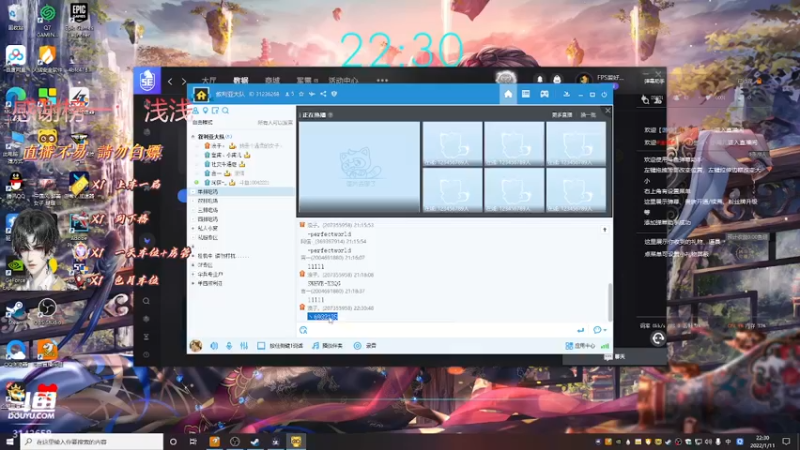This screenshot has width=800, height=450.
Task: Click the user avatar in the YY bottom bar
Action: (x=196, y=346)
